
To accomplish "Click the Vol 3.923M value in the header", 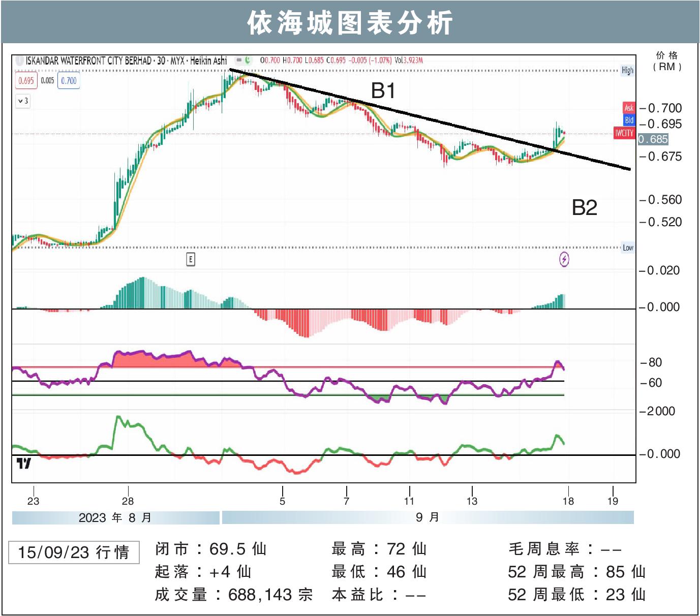I will [x=409, y=60].
